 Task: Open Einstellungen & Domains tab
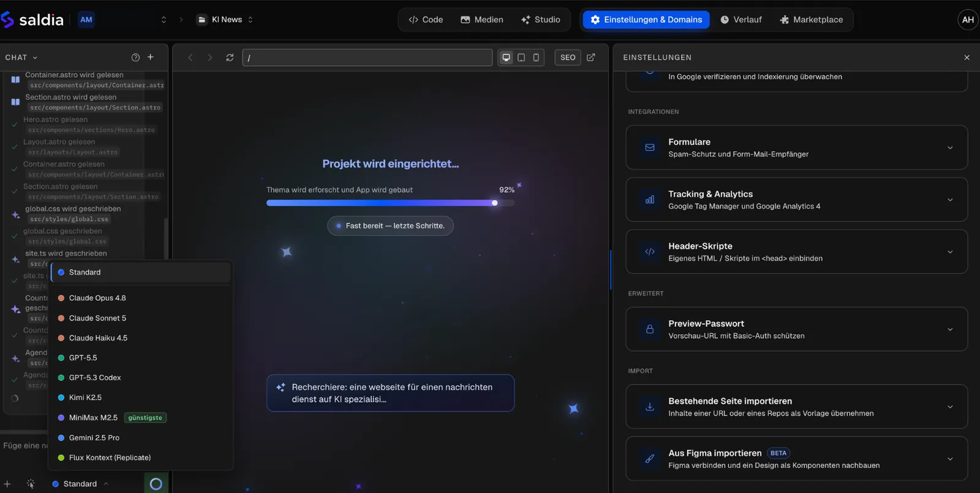coord(646,20)
